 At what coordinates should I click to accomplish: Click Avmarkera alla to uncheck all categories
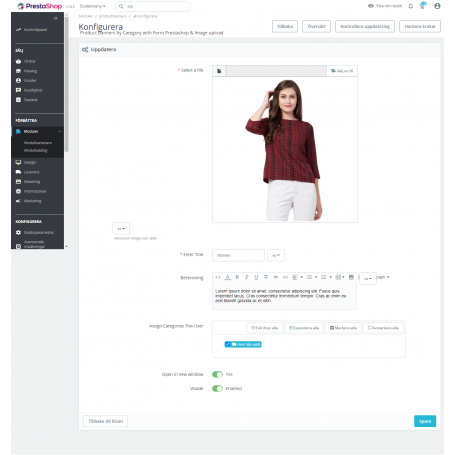[383, 328]
